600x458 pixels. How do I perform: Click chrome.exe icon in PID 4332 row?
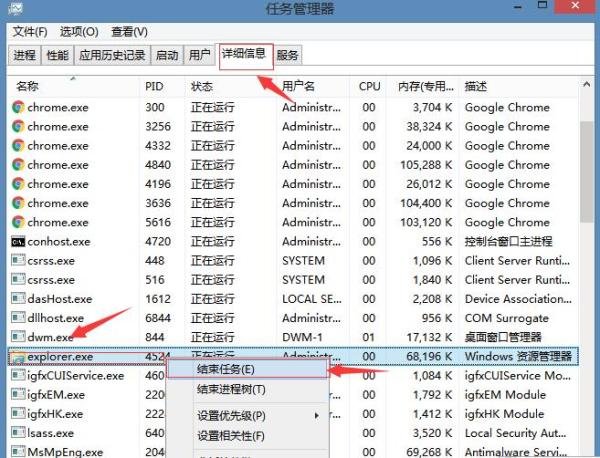pyautogui.click(x=18, y=145)
